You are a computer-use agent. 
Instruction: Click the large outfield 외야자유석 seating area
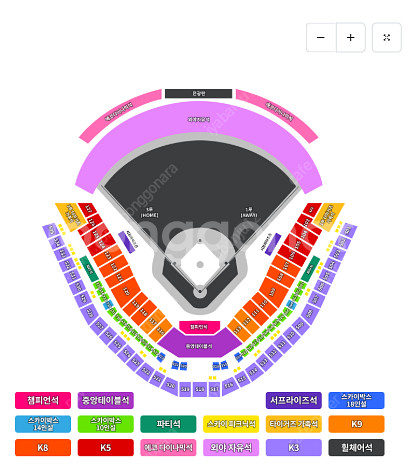tap(199, 120)
